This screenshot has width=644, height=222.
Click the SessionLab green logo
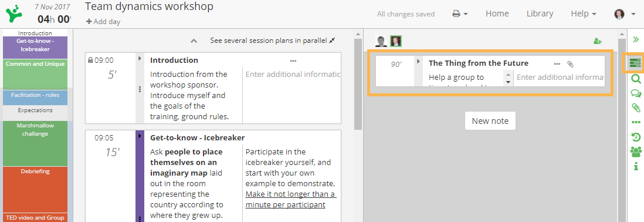(x=15, y=14)
